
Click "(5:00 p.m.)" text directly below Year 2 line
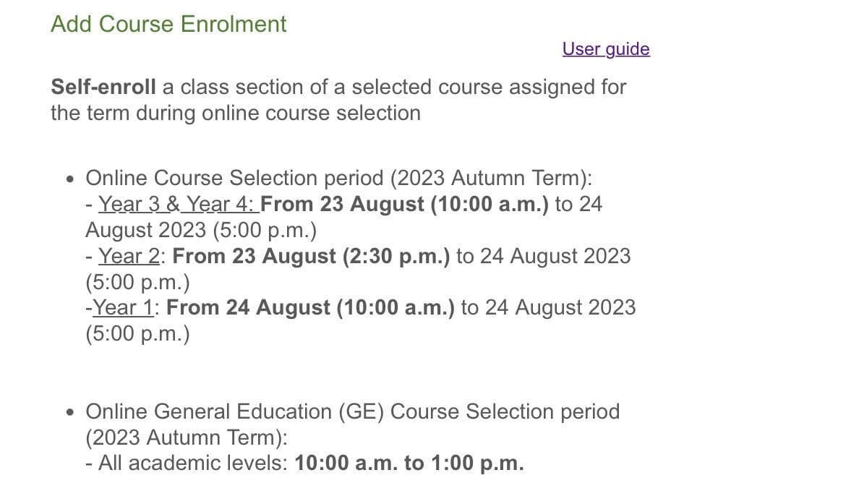(x=137, y=282)
